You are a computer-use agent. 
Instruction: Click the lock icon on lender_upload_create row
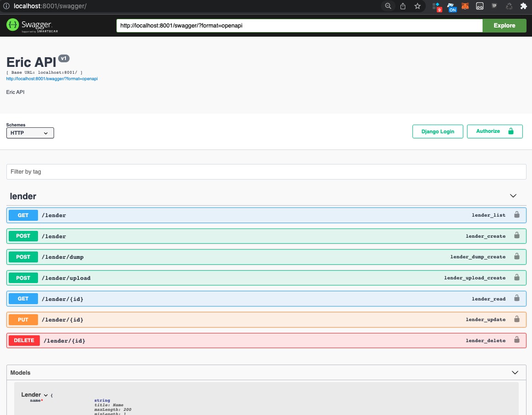517,277
